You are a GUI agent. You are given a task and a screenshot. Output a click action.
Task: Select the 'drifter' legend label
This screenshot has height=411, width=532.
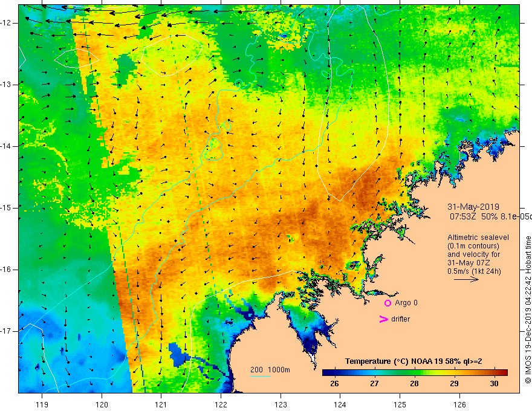tap(400, 319)
